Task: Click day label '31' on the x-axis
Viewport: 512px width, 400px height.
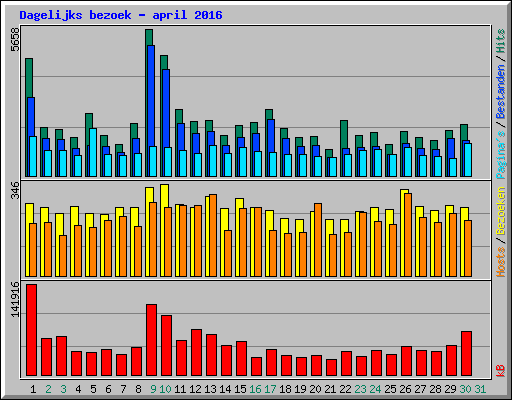Action: pos(480,389)
